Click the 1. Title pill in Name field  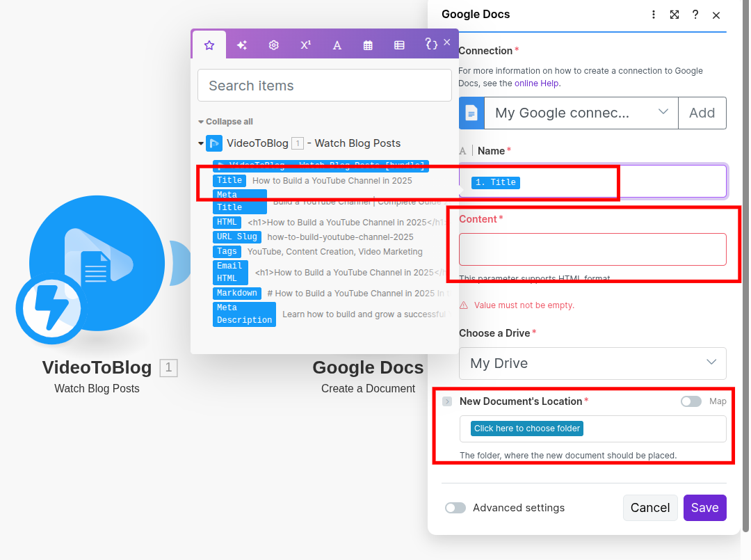click(496, 182)
